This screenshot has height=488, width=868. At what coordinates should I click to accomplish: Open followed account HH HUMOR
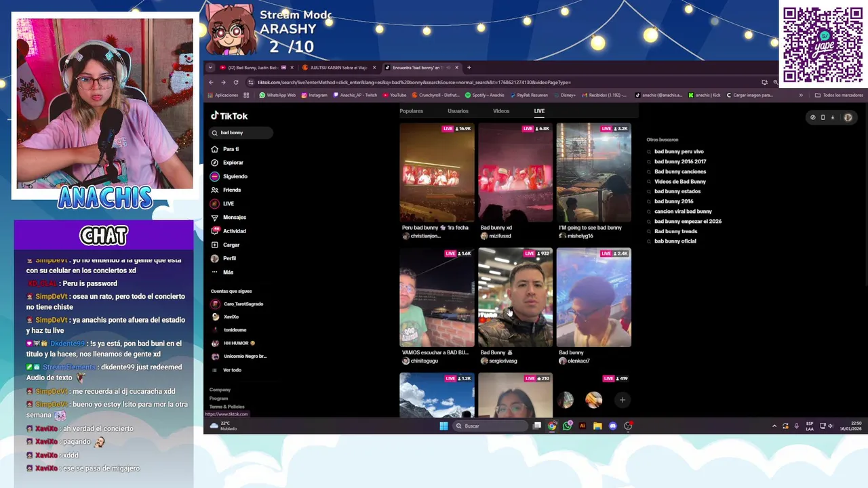233,343
